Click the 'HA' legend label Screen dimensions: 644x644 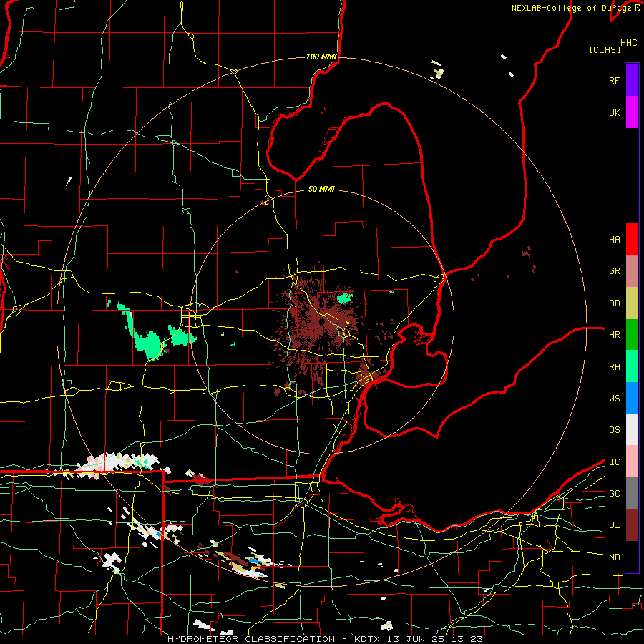(614, 239)
